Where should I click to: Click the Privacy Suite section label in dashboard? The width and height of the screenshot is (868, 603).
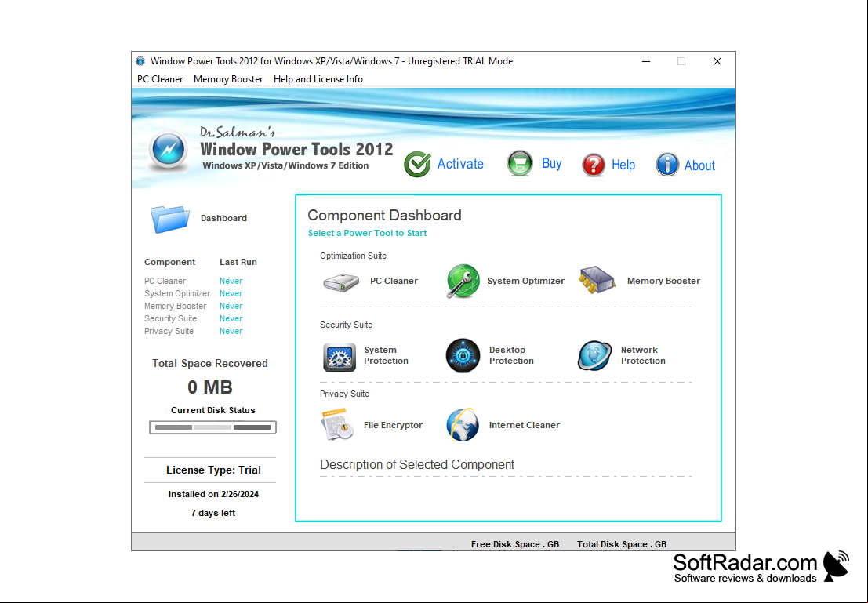click(x=344, y=394)
